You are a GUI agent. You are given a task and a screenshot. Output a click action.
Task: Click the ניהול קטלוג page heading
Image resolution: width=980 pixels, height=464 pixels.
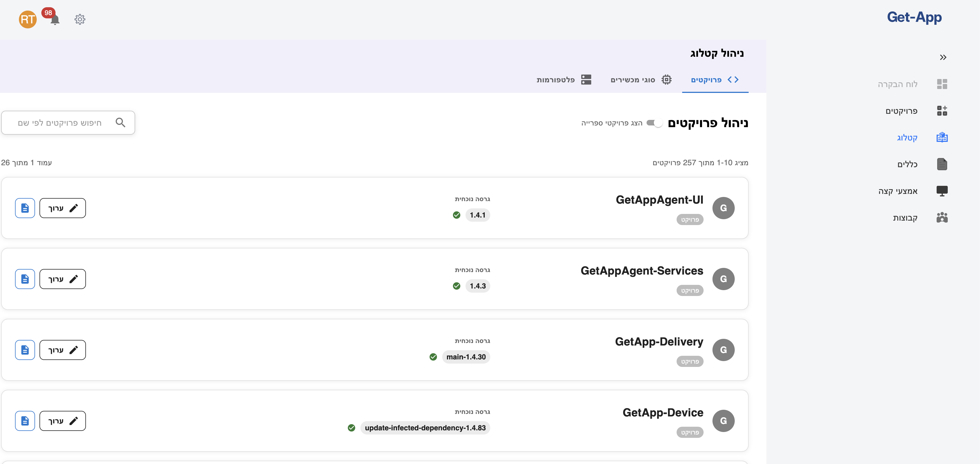coord(717,53)
